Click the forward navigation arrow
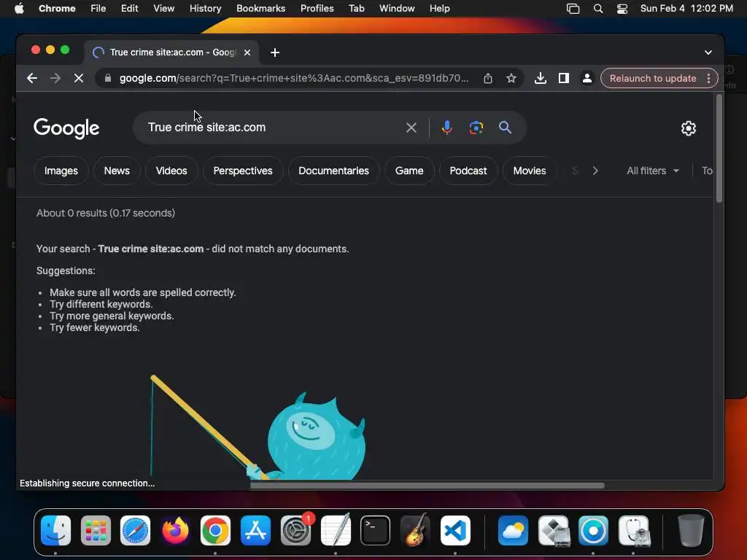The image size is (747, 560). coord(55,78)
